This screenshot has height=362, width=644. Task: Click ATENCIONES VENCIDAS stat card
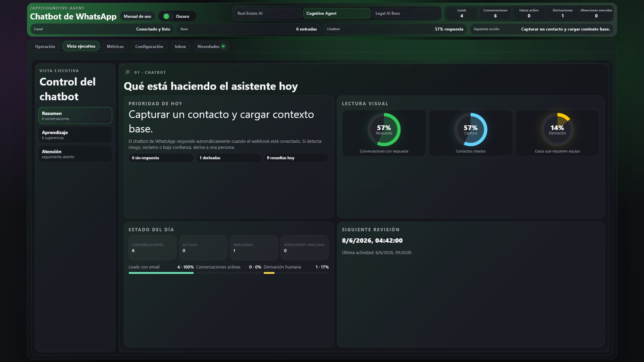[305, 248]
